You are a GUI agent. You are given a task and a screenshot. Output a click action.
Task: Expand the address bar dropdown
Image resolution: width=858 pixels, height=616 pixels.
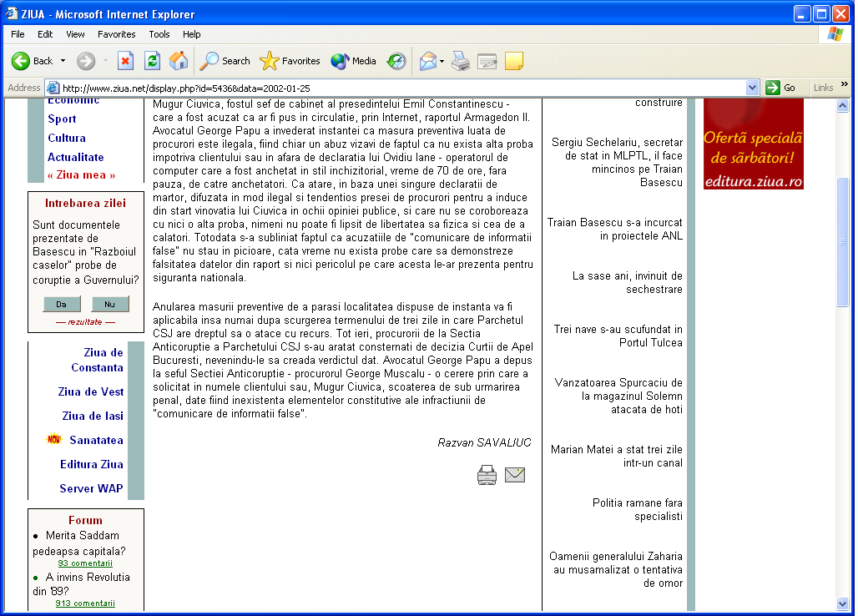tap(752, 88)
